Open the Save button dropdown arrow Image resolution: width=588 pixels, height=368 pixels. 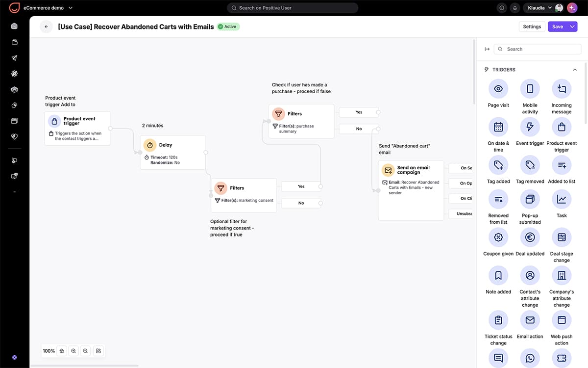572,26
